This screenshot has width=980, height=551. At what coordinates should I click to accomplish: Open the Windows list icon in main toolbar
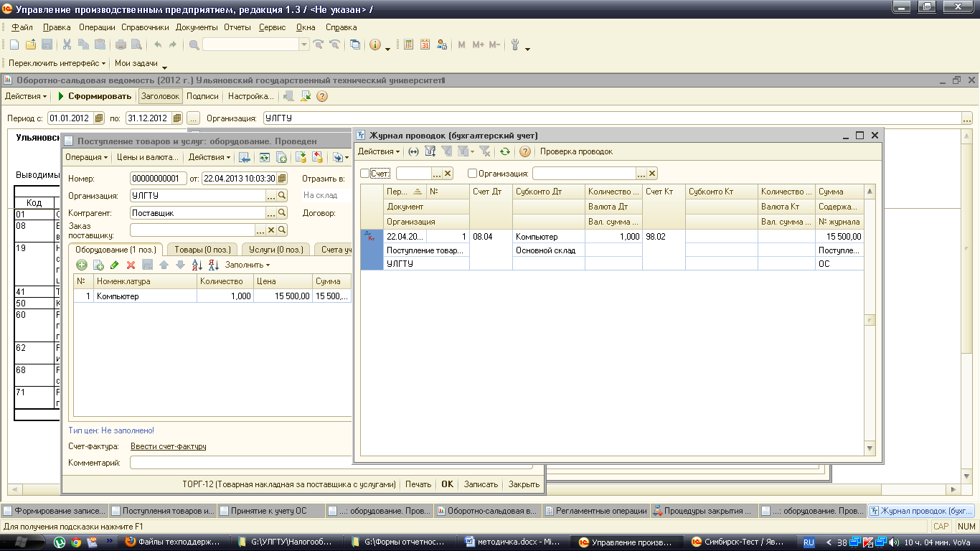point(354,44)
